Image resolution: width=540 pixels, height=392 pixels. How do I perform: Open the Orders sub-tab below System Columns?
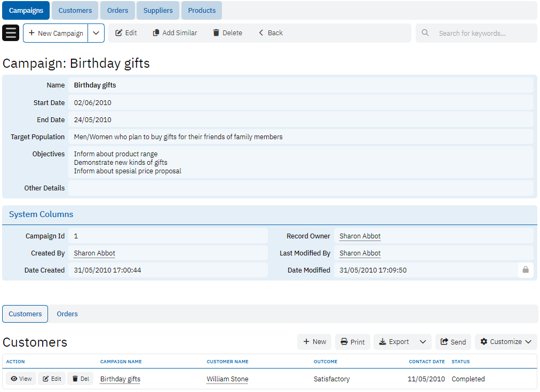pos(67,314)
